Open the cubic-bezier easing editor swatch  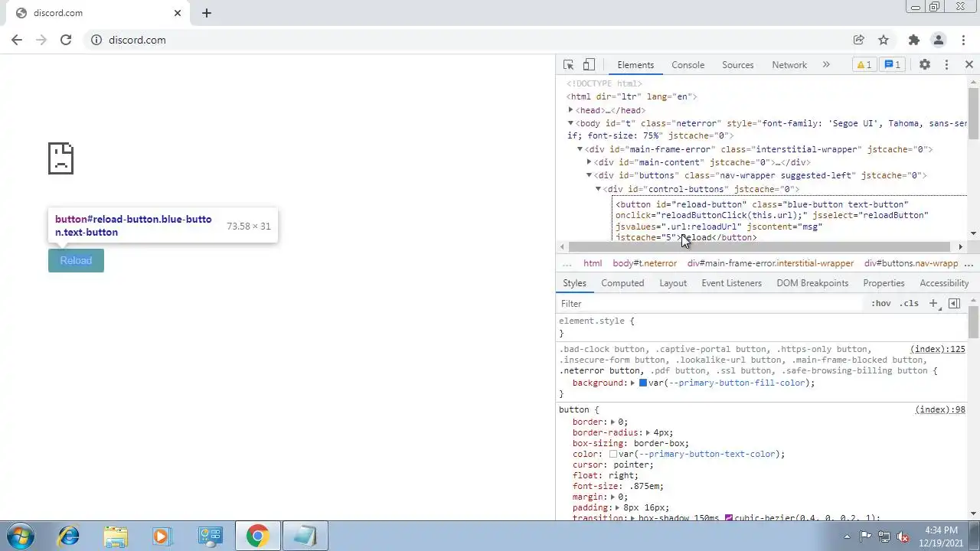tap(729, 518)
